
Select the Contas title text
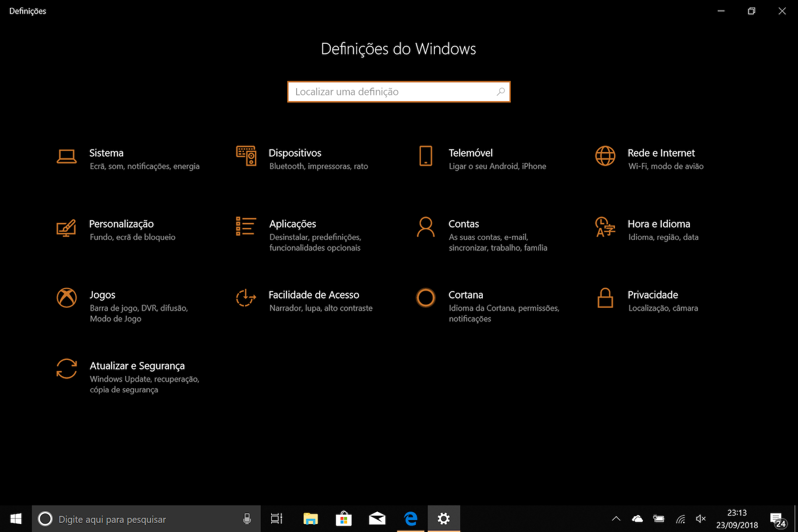(463, 224)
